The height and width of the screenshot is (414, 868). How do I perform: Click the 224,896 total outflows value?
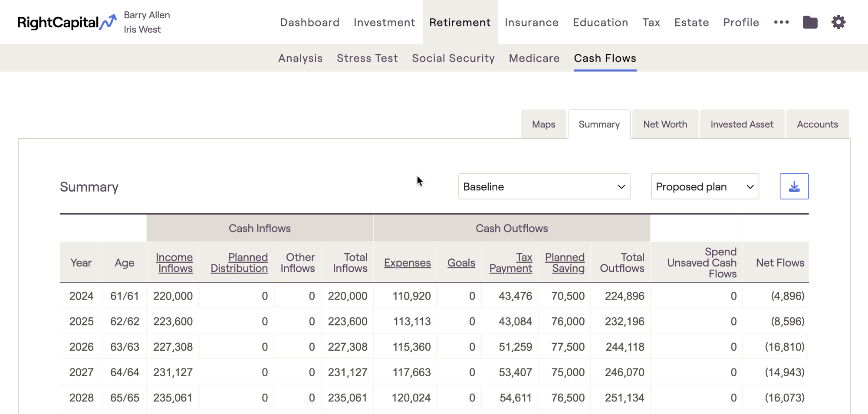point(625,296)
